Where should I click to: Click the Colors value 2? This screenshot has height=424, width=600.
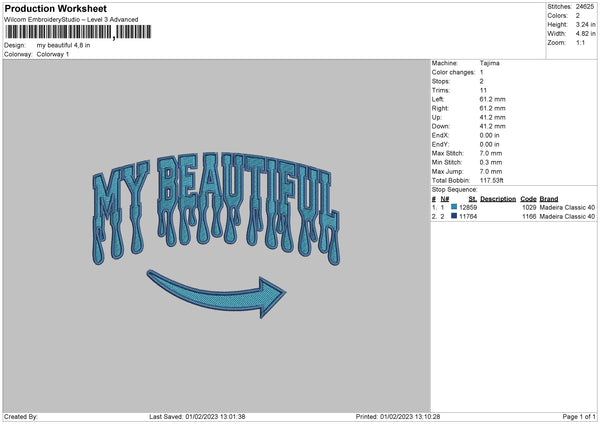[577, 16]
